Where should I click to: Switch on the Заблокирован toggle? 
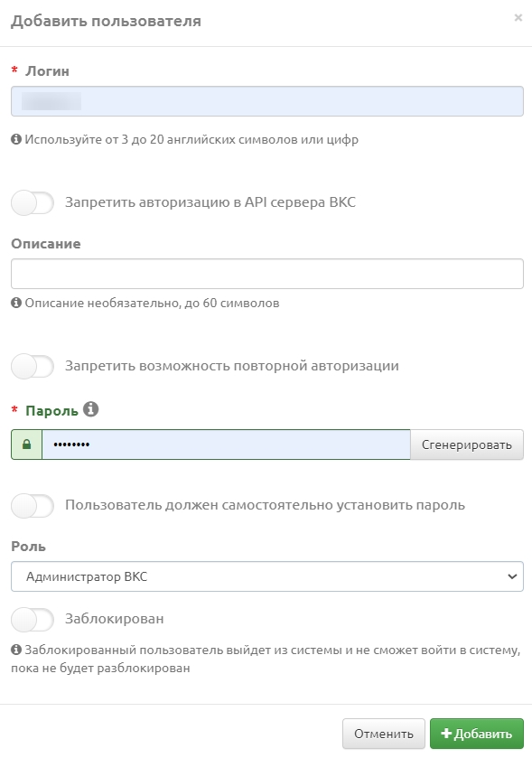click(33, 619)
